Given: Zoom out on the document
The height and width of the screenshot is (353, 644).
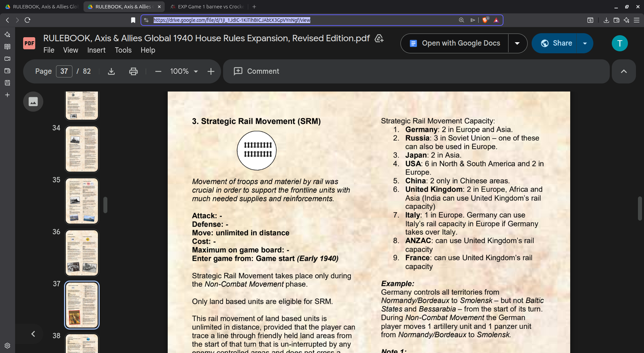Looking at the screenshot, I should pos(158,71).
